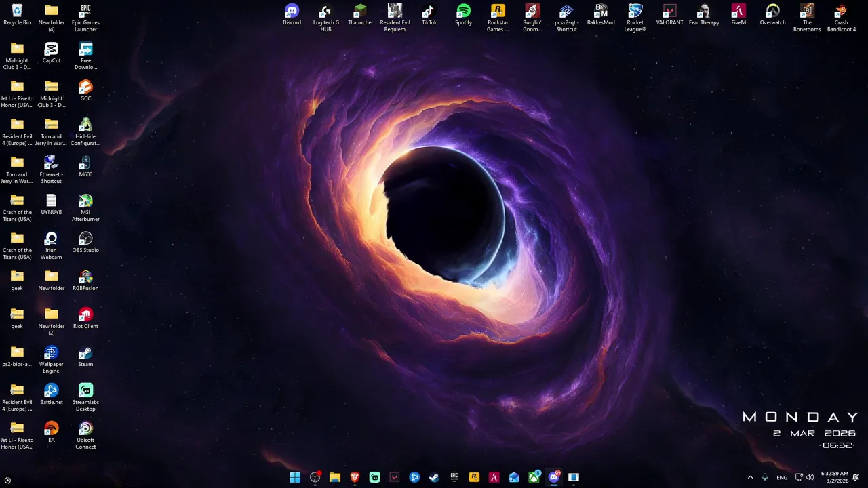
Task: Open the Mail app in taskbar
Action: (x=514, y=477)
